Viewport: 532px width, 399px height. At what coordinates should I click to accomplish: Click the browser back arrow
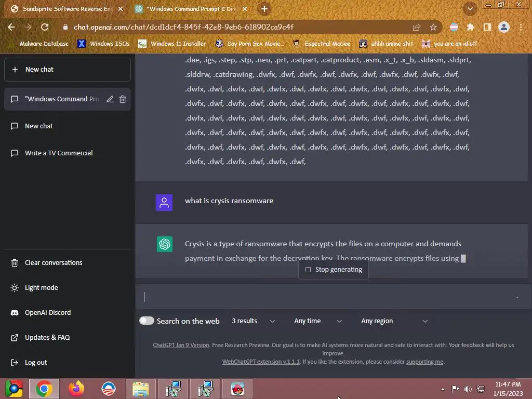pos(11,27)
